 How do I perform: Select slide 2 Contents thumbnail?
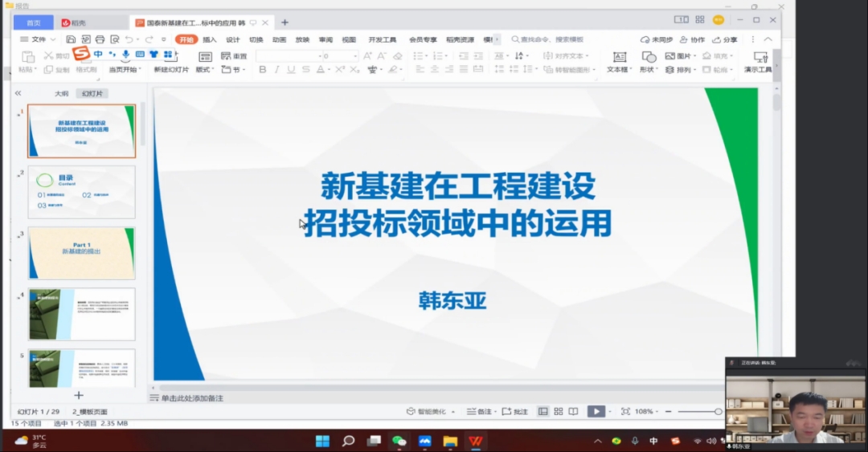tap(81, 192)
